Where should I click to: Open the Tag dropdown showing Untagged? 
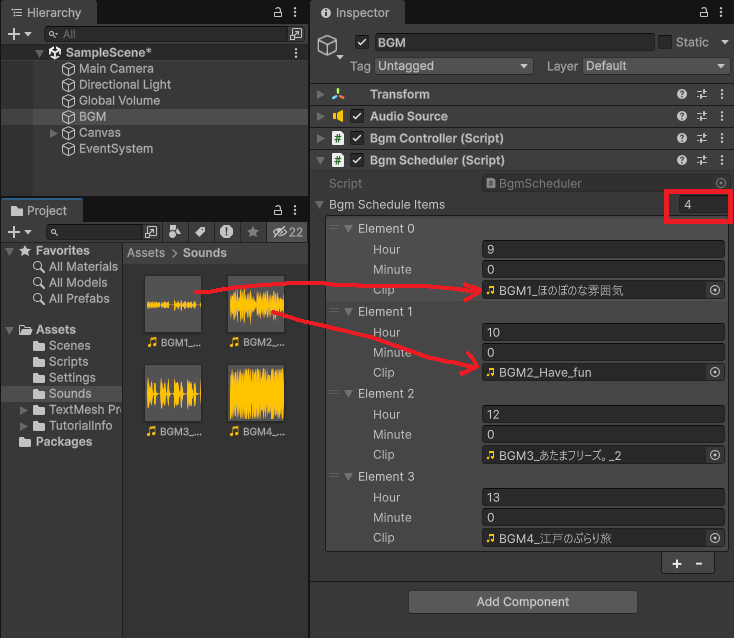[456, 66]
